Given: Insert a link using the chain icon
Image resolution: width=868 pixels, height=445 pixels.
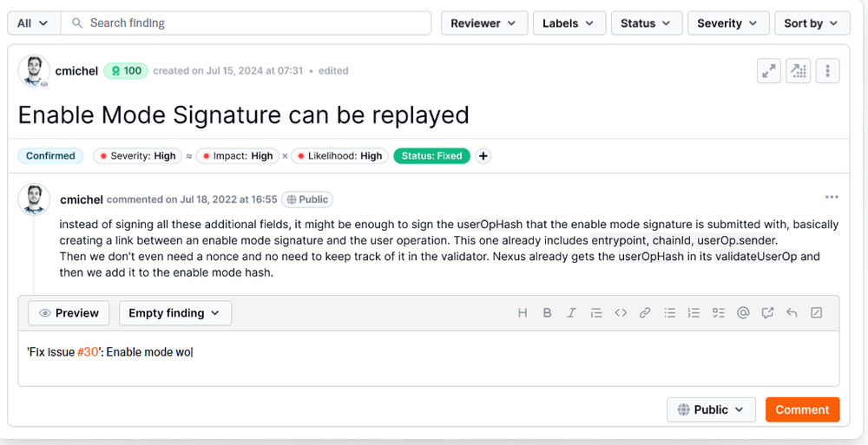Looking at the screenshot, I should pos(645,313).
